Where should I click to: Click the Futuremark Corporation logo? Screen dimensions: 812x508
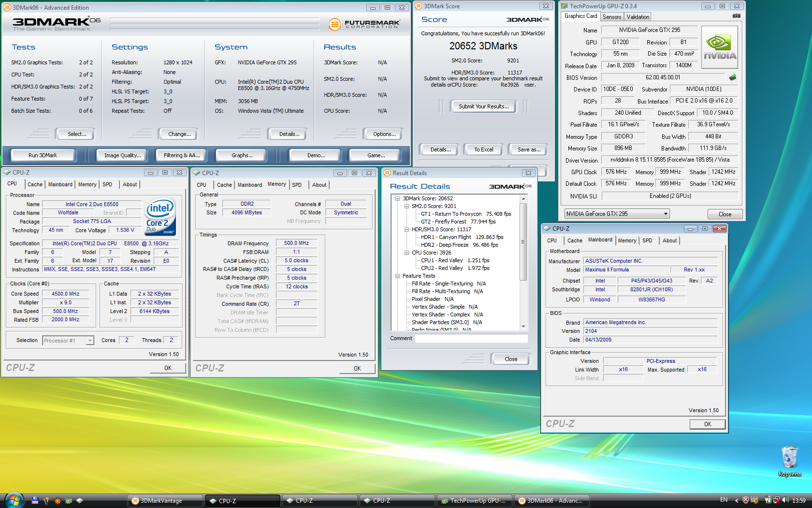click(364, 24)
